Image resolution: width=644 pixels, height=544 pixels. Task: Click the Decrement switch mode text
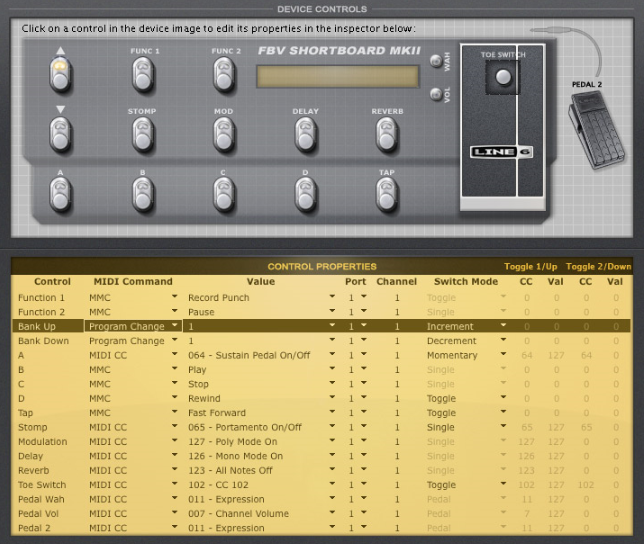coord(452,341)
